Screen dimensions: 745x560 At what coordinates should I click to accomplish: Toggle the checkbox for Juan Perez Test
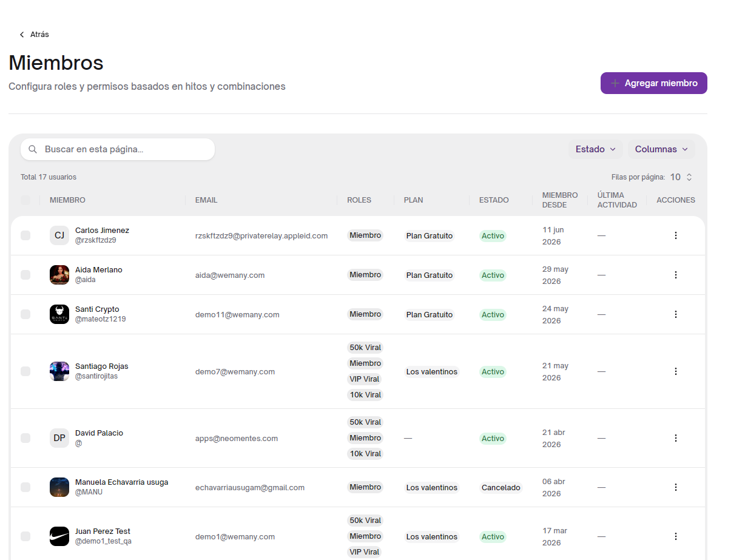click(x=25, y=536)
